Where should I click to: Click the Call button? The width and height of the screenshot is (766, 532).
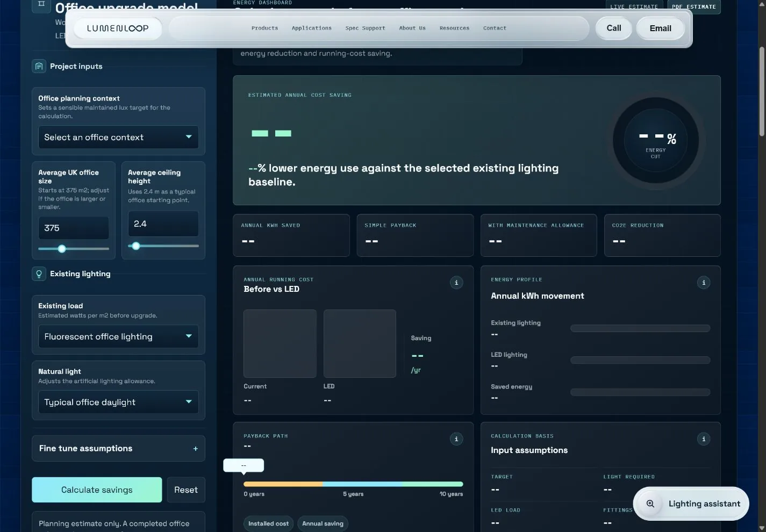pos(614,28)
